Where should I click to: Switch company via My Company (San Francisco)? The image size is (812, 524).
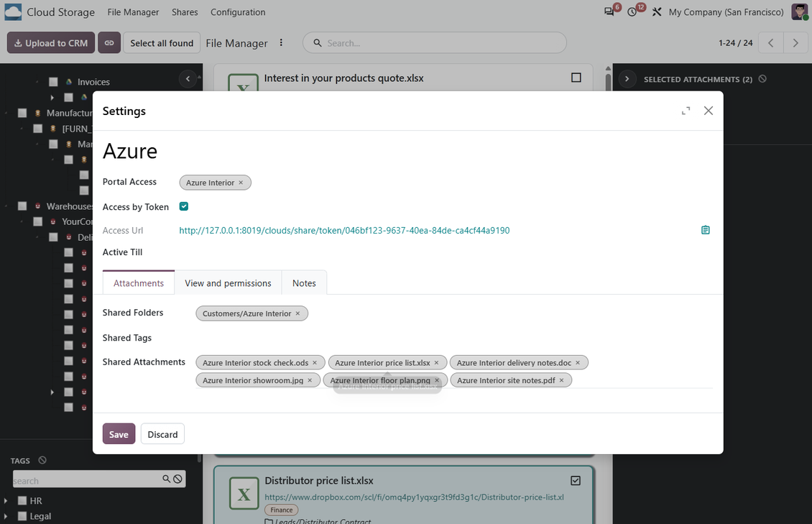coord(726,12)
